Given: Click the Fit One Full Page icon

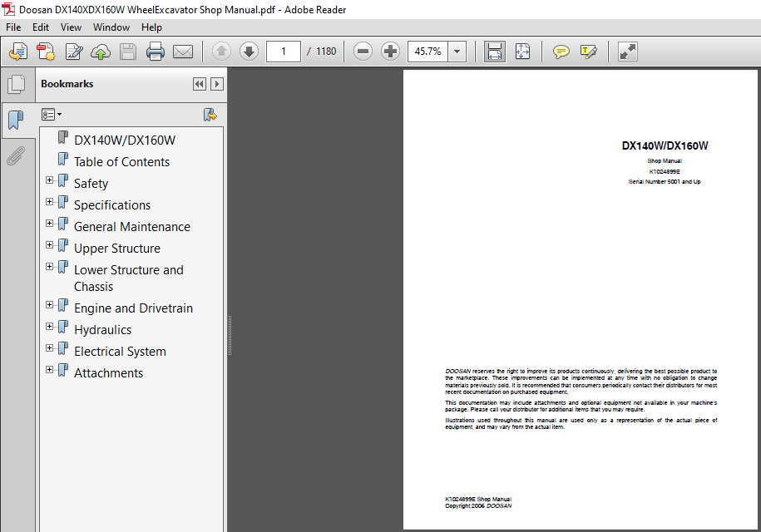Looking at the screenshot, I should click(x=522, y=52).
